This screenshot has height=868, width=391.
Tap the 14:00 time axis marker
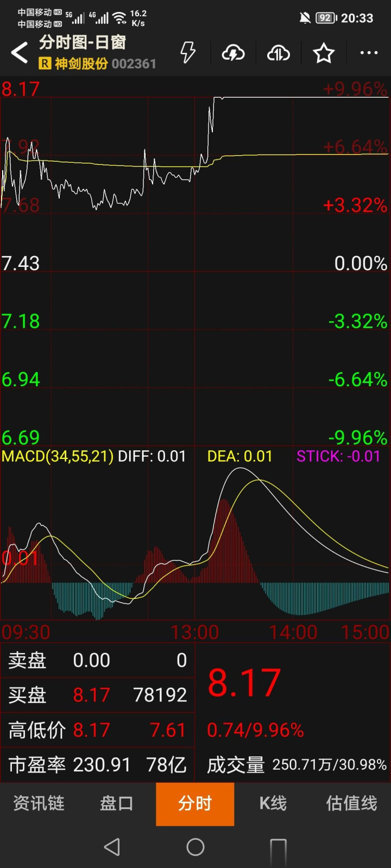coord(293,632)
